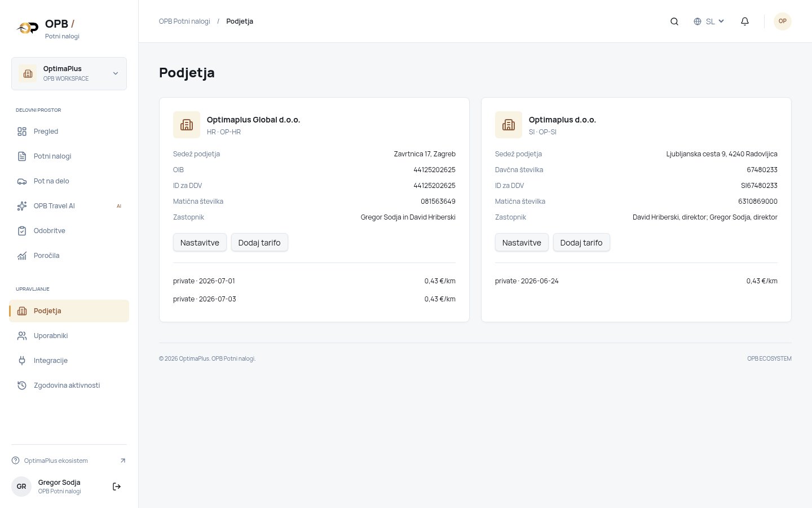Open the OptimaPlus ekosistem link
The width and height of the screenshot is (812, 508).
69,461
